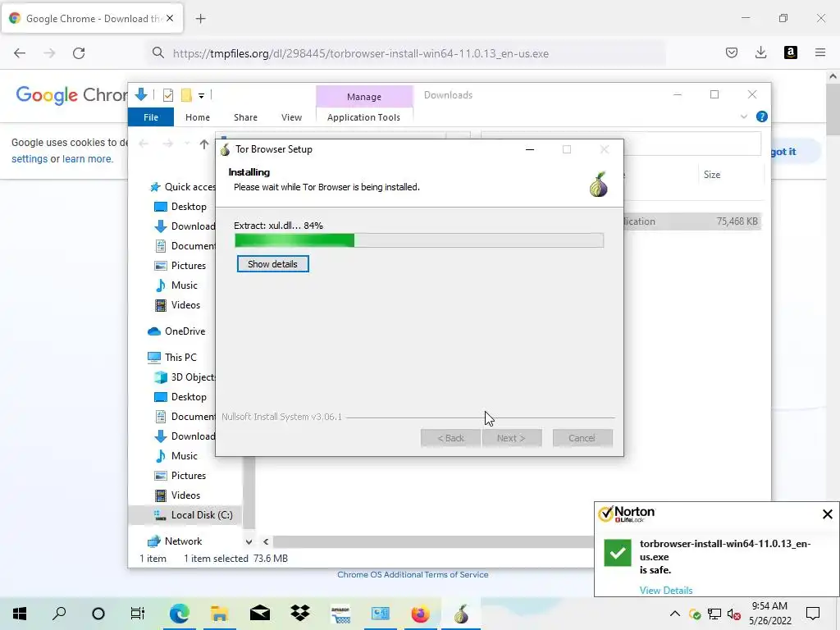Open the Pocket save icon
The width and height of the screenshot is (840, 630).
pos(731,52)
